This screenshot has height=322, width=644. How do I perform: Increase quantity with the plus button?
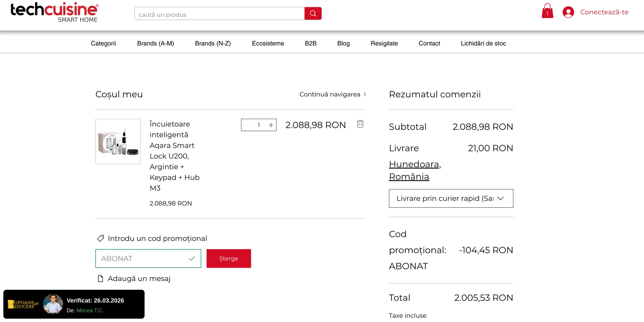click(271, 125)
